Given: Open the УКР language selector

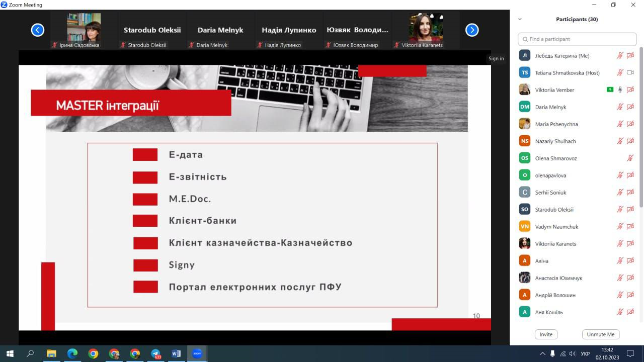Looking at the screenshot, I should click(585, 353).
